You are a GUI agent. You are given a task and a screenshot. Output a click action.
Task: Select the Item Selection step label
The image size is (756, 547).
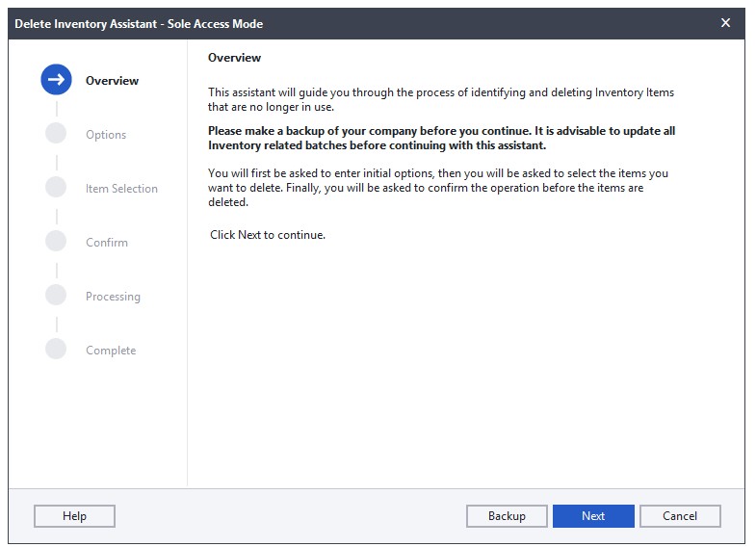pyautogui.click(x=121, y=189)
